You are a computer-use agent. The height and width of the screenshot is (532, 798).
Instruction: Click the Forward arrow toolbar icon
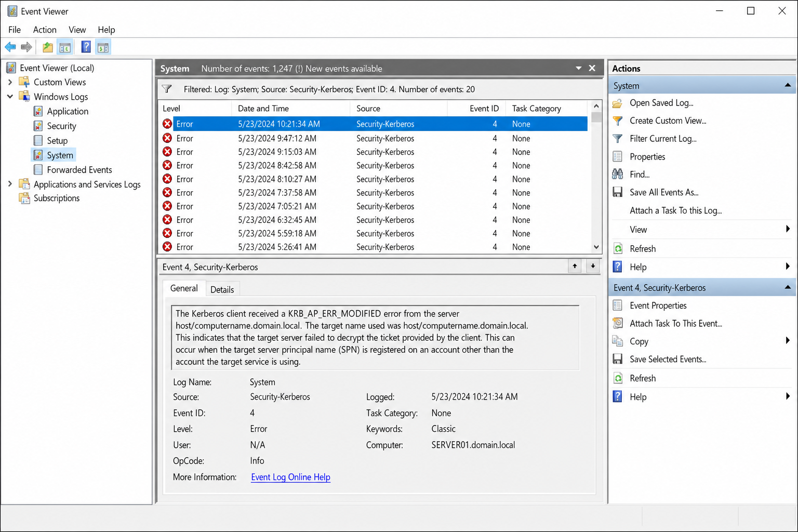26,47
